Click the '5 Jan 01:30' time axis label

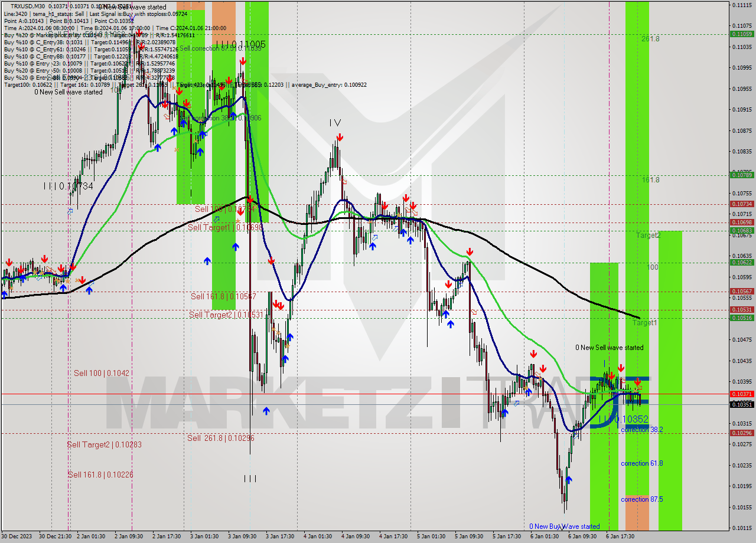click(431, 536)
